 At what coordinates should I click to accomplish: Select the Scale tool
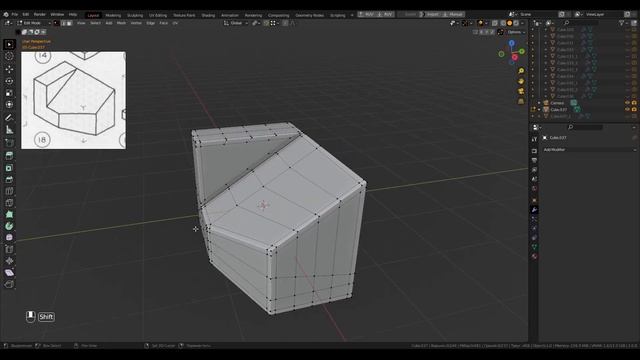click(9, 93)
